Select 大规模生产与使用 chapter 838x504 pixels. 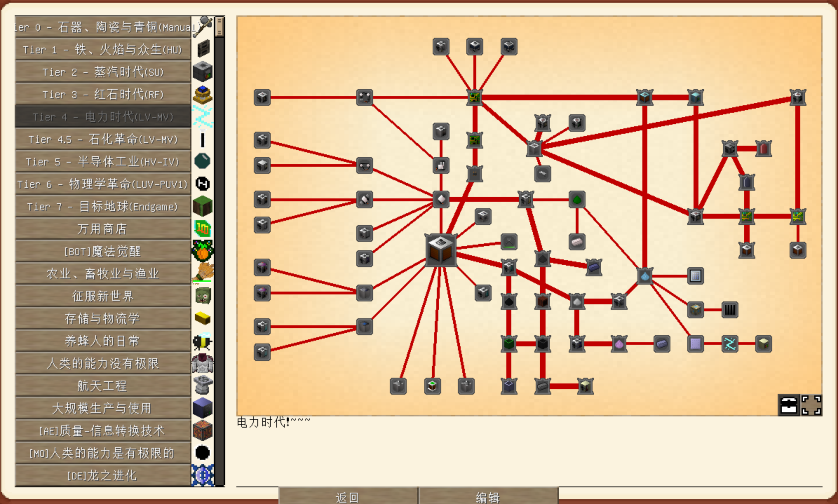[103, 408]
